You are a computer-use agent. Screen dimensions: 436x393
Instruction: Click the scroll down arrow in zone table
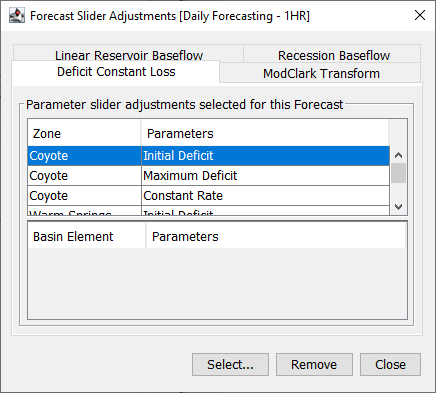pos(398,207)
